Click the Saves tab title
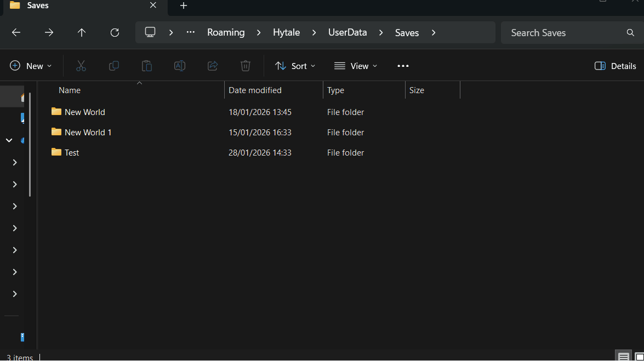This screenshot has width=644, height=361. (38, 5)
